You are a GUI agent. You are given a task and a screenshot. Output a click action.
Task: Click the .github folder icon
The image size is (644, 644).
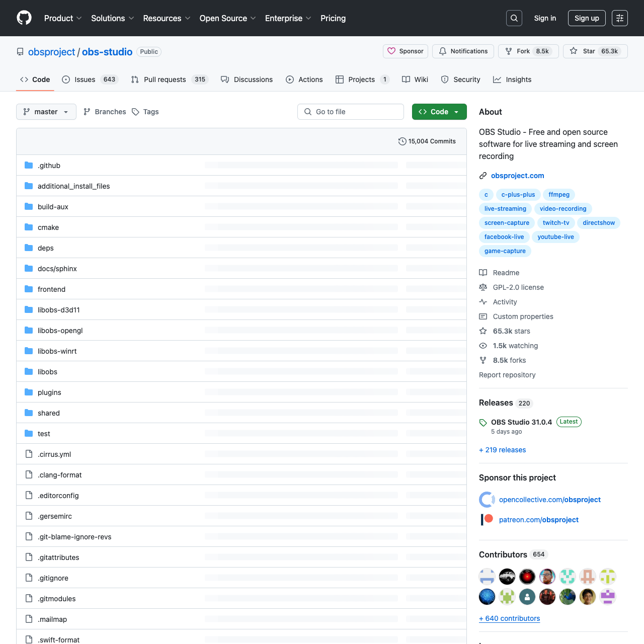pos(29,165)
